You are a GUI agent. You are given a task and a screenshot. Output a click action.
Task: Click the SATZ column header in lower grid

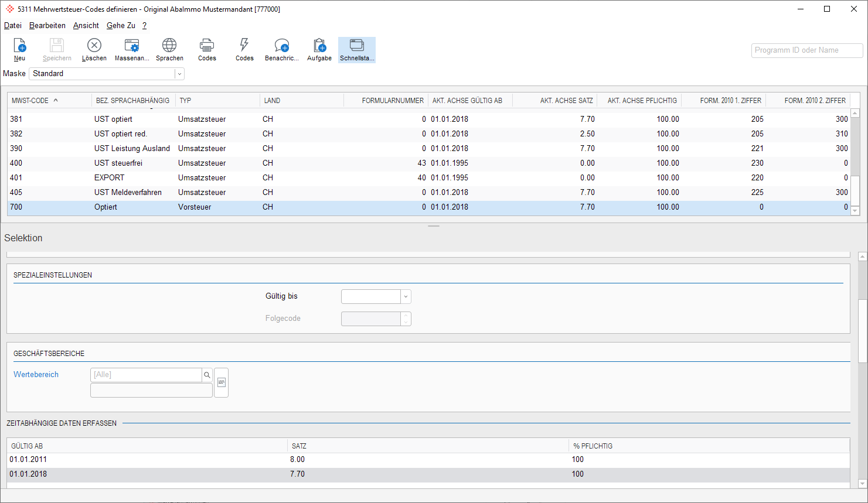(428, 446)
